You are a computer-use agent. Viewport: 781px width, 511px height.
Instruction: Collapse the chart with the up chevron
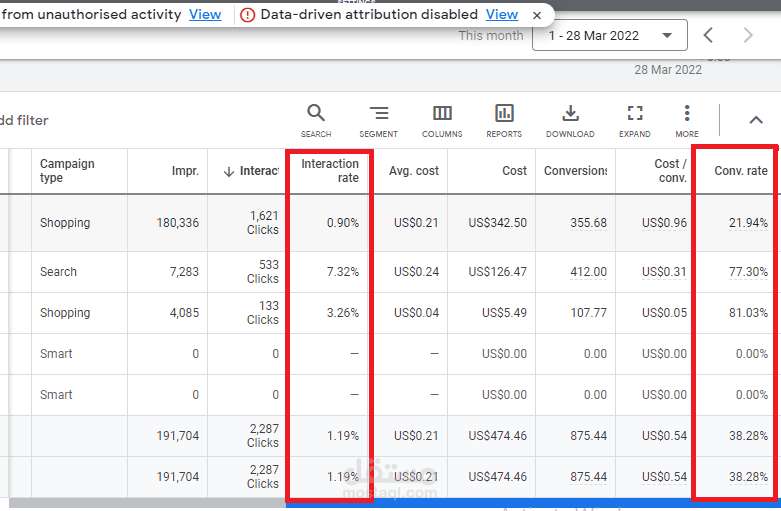click(x=756, y=120)
